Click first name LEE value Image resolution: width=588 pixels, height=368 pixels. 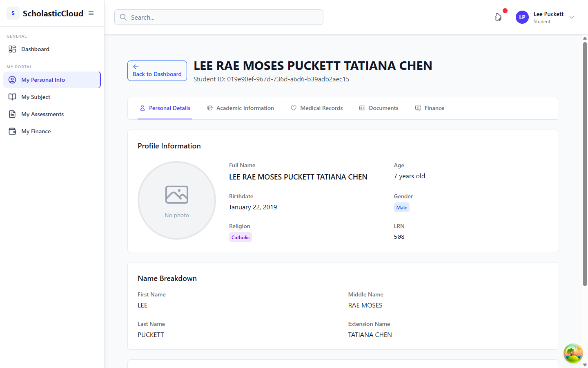(x=143, y=305)
